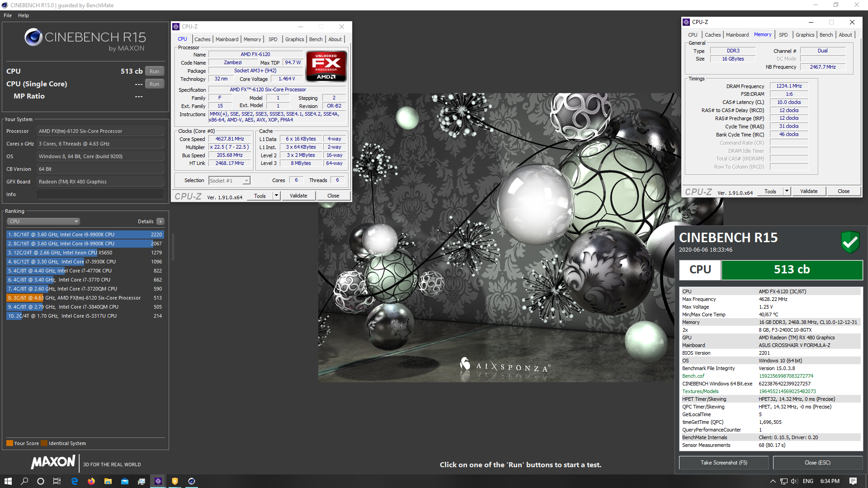This screenshot has height=488, width=868.
Task: Open the Help menu
Action: pyautogui.click(x=24, y=15)
